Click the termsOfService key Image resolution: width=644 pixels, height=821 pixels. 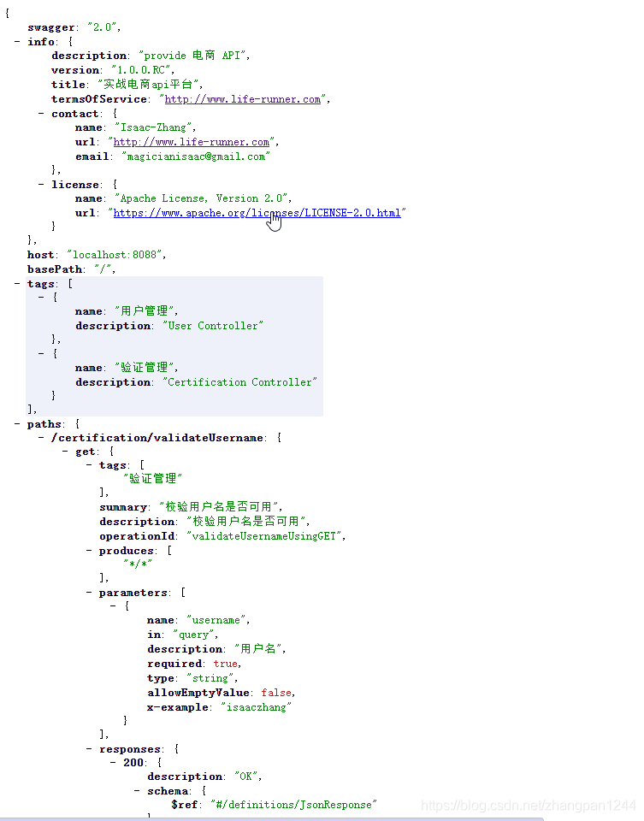point(99,99)
